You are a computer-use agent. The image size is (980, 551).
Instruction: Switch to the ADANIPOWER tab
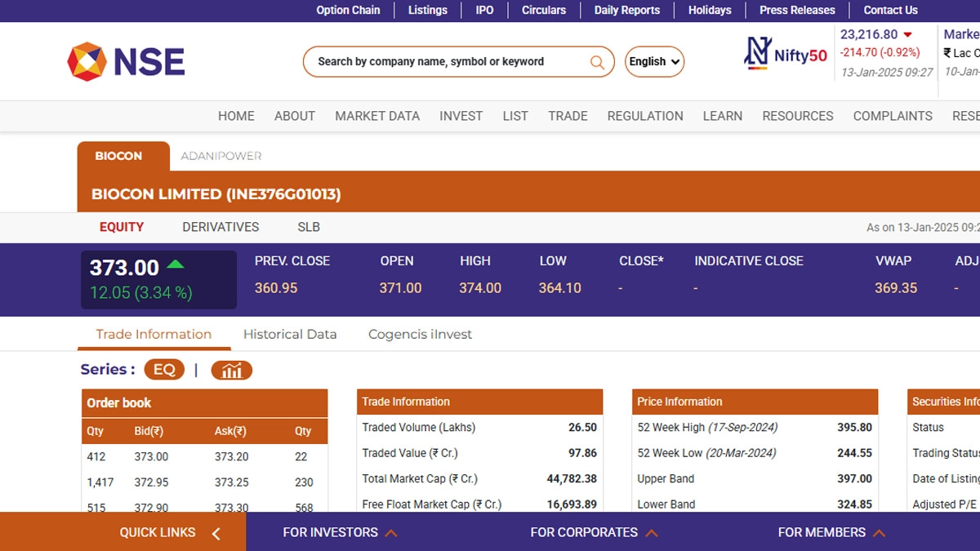click(221, 156)
